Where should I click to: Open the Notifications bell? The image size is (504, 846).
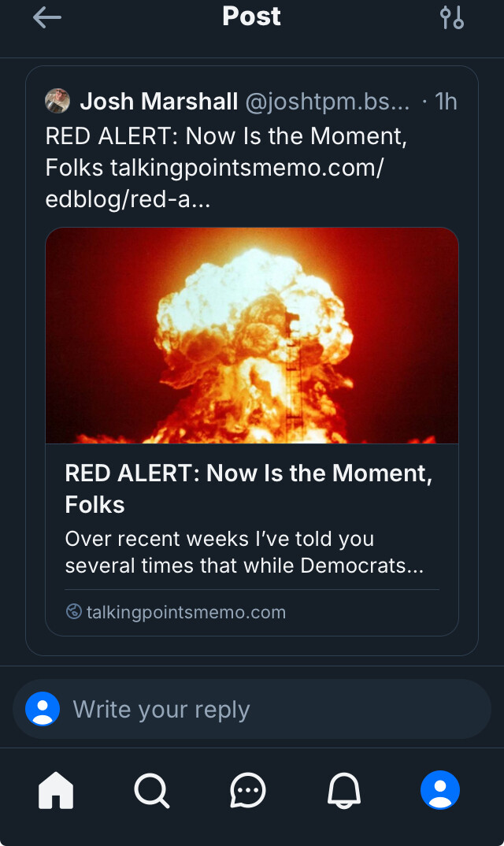tap(344, 790)
